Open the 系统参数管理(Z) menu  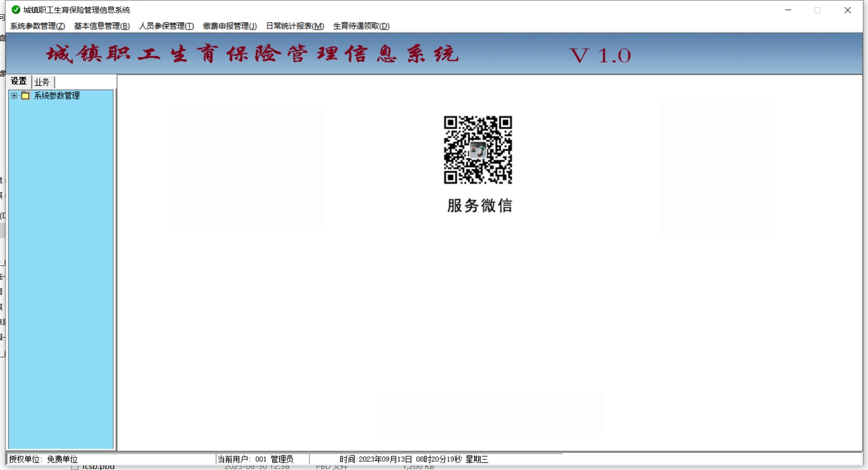(x=38, y=26)
